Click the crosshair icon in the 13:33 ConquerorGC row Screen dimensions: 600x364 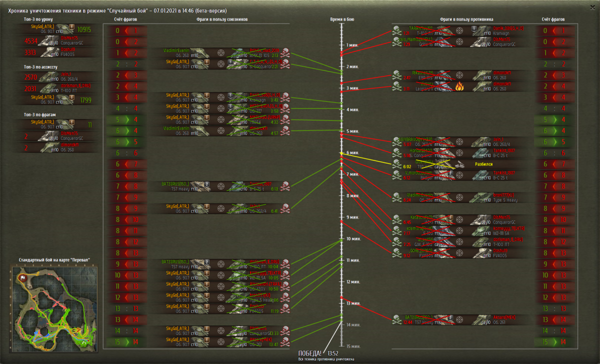coord(221,331)
